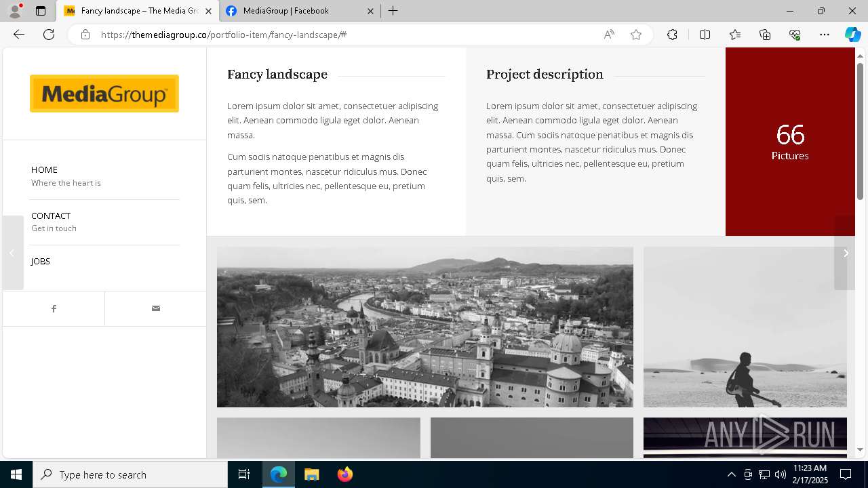The height and width of the screenshot is (488, 868).
Task: Open Browser essentials icon
Action: pos(795,35)
